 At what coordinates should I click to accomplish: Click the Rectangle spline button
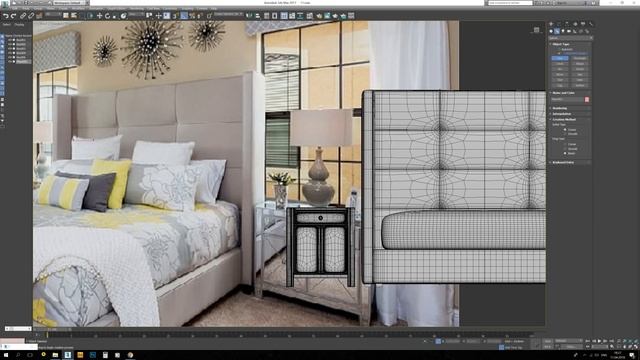pyautogui.click(x=580, y=58)
